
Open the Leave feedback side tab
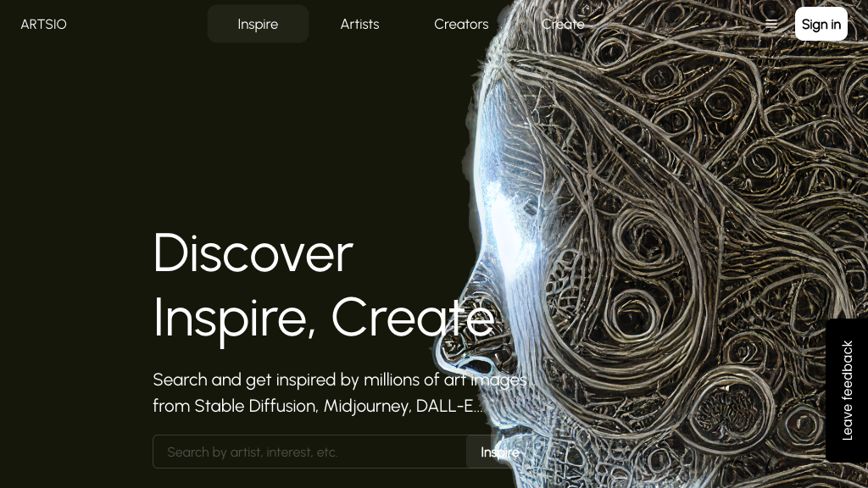tap(847, 391)
